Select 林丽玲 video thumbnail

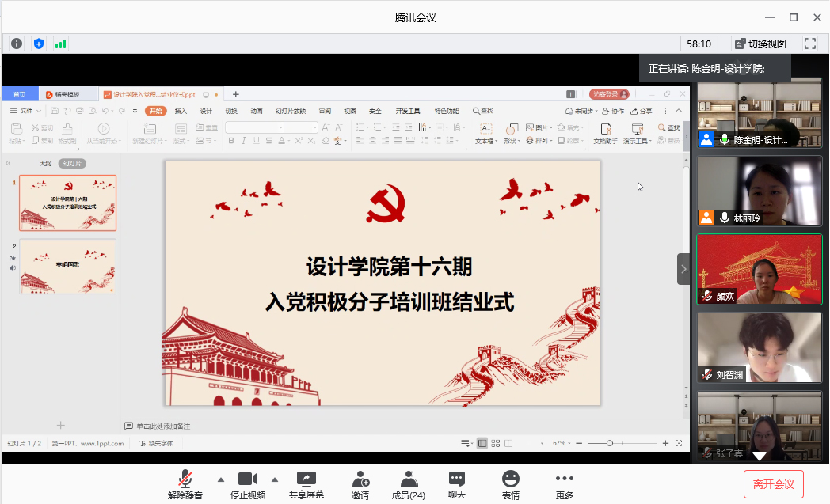pyautogui.click(x=759, y=191)
